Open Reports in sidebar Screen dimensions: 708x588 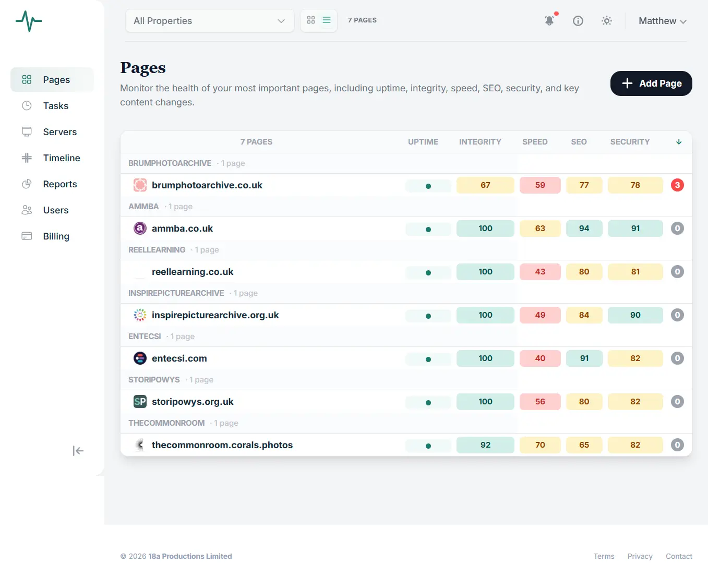pos(52,184)
